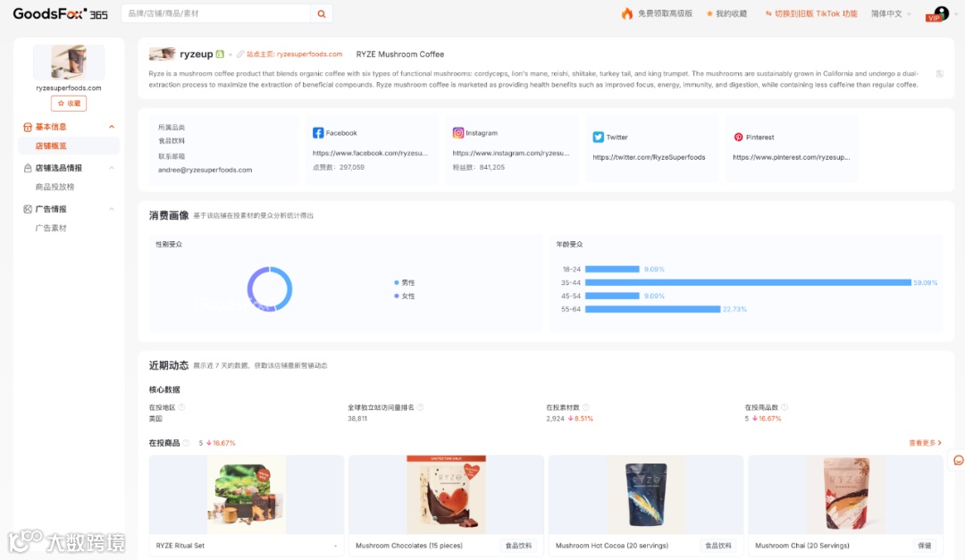Open the chat support floating icon
The image size is (965, 560).
tap(958, 460)
